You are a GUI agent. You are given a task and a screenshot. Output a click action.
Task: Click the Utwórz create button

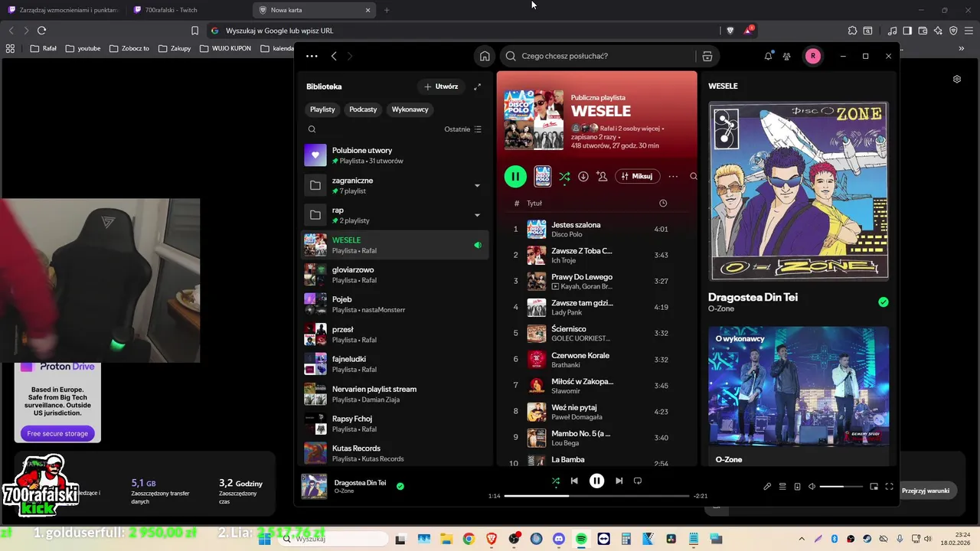[440, 86]
